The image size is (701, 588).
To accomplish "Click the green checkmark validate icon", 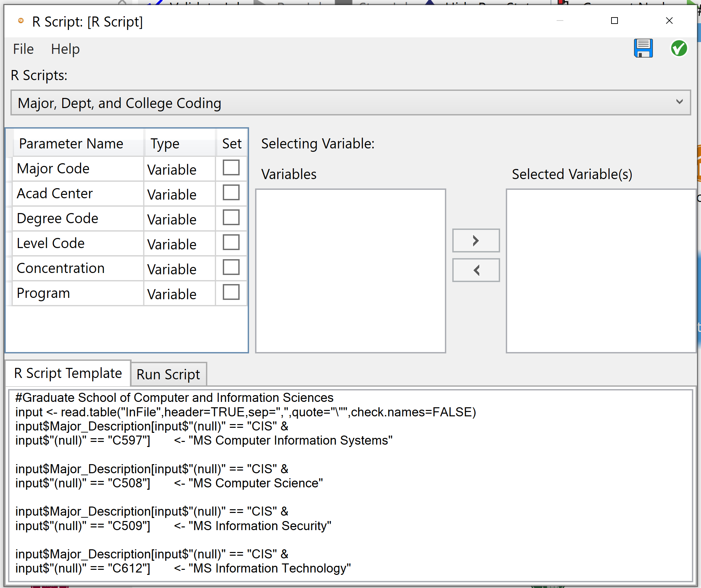I will [678, 48].
